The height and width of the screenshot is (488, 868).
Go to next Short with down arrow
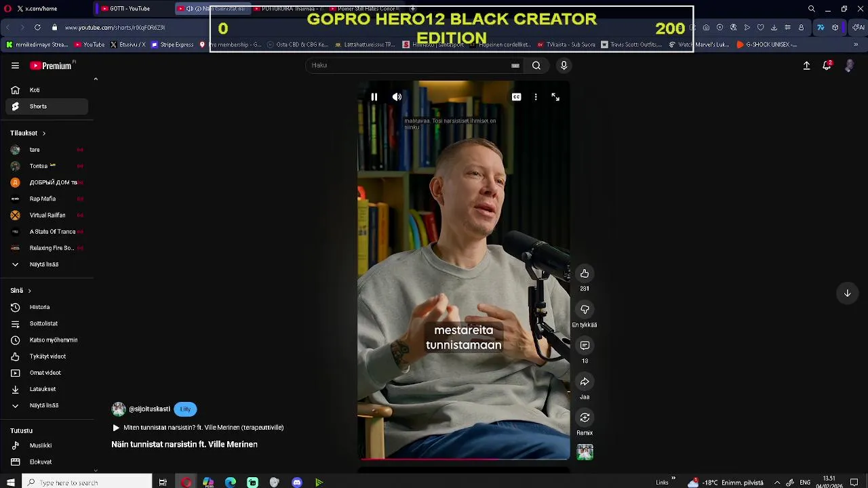[x=847, y=293]
